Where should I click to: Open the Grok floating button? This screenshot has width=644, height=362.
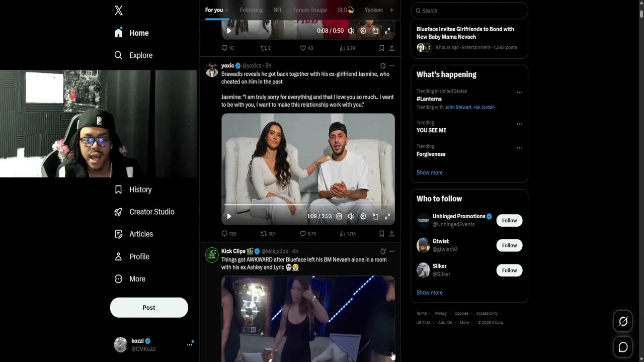[x=623, y=321]
